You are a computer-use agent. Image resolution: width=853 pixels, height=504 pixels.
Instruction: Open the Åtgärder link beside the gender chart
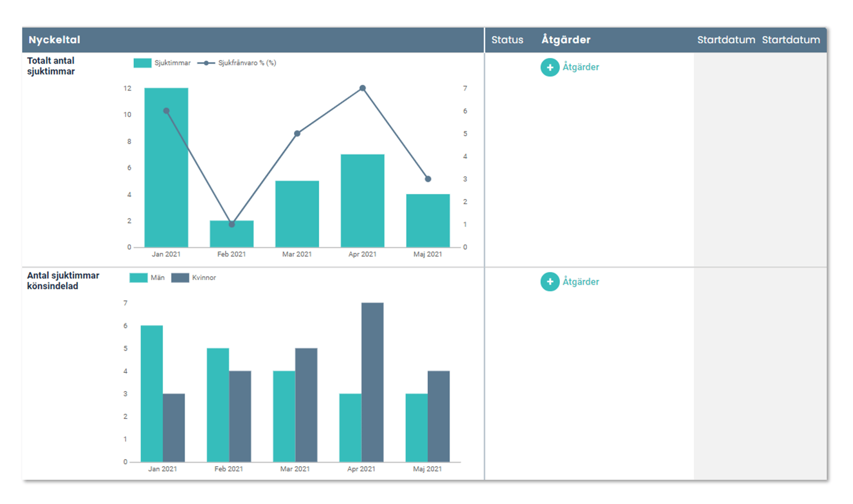581,282
